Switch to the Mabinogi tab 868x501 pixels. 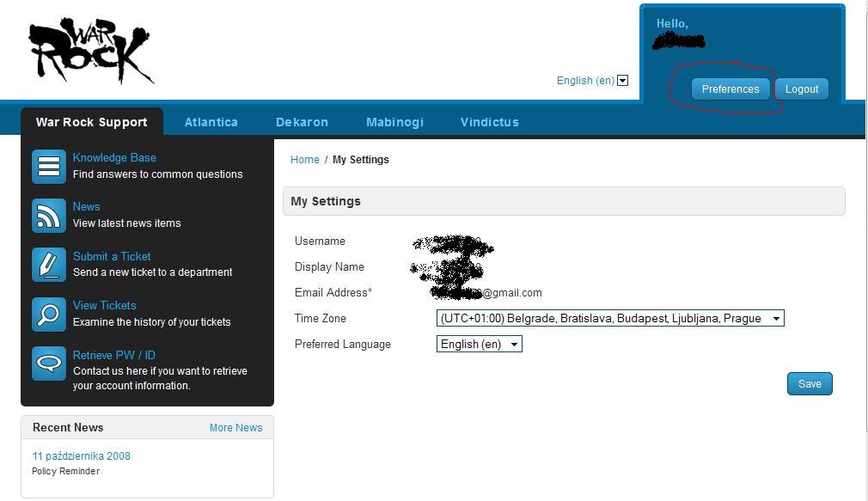click(394, 122)
